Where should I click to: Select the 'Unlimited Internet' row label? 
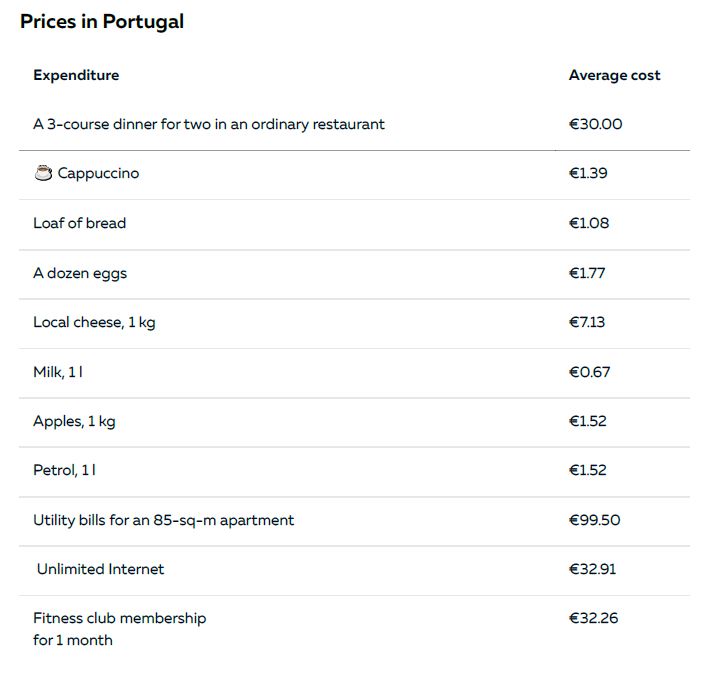pos(100,569)
